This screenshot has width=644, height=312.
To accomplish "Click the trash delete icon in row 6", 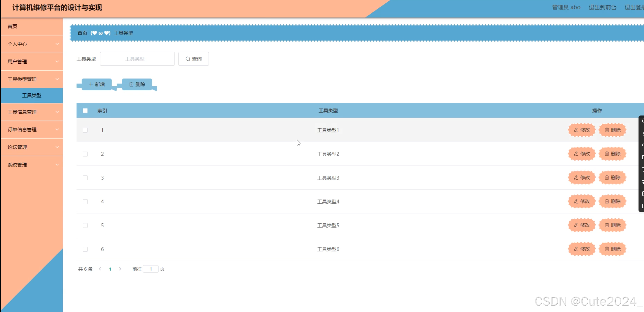I will [x=607, y=249].
